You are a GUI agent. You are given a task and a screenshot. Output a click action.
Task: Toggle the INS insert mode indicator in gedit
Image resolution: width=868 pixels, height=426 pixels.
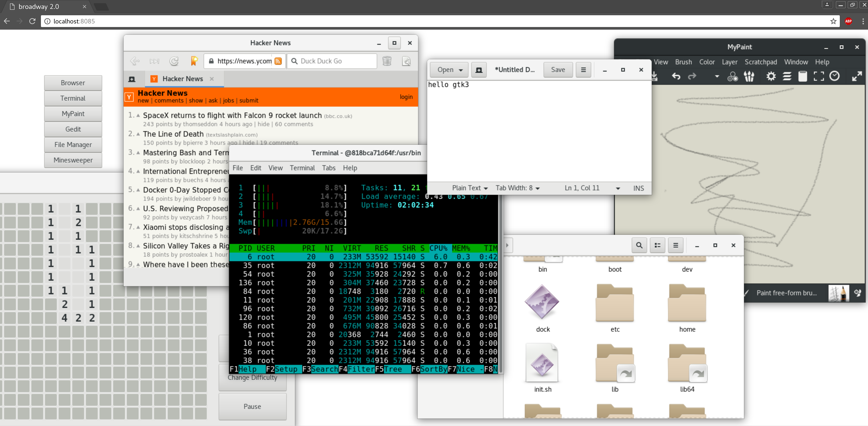coord(638,188)
